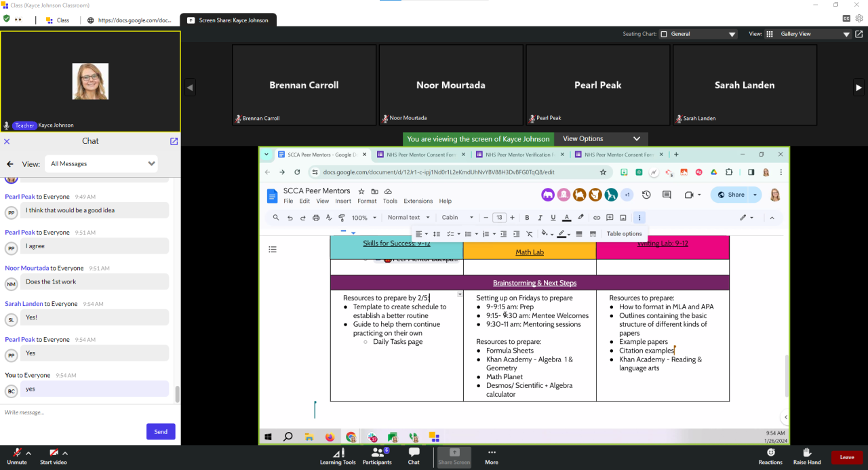Unmute the microphone
Screen dimensions: 868x470
(x=16, y=455)
